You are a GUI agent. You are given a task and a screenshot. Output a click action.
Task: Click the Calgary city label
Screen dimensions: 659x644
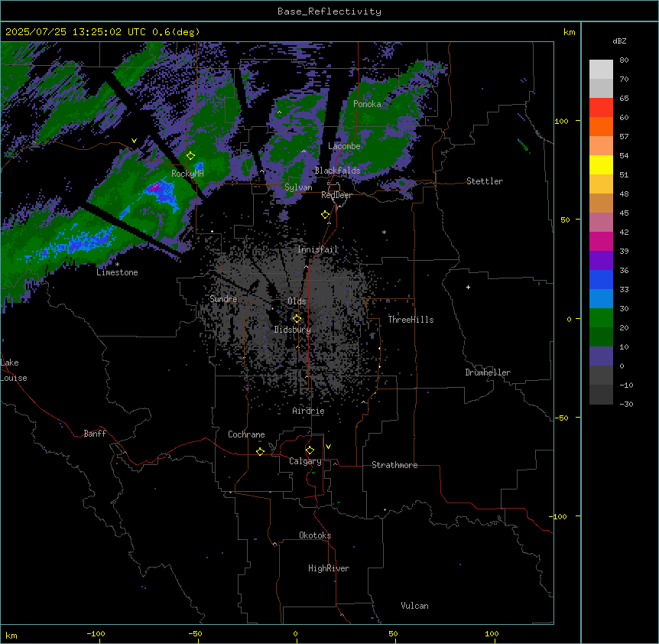coord(305,461)
